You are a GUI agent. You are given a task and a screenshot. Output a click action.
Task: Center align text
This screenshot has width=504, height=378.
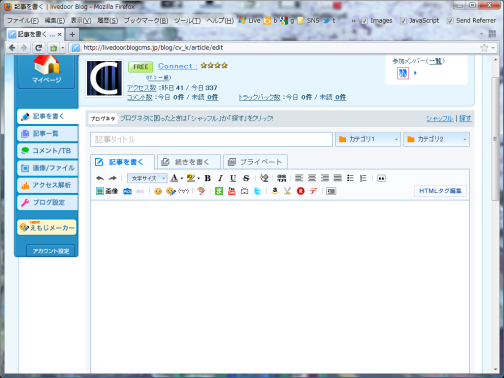click(312, 178)
